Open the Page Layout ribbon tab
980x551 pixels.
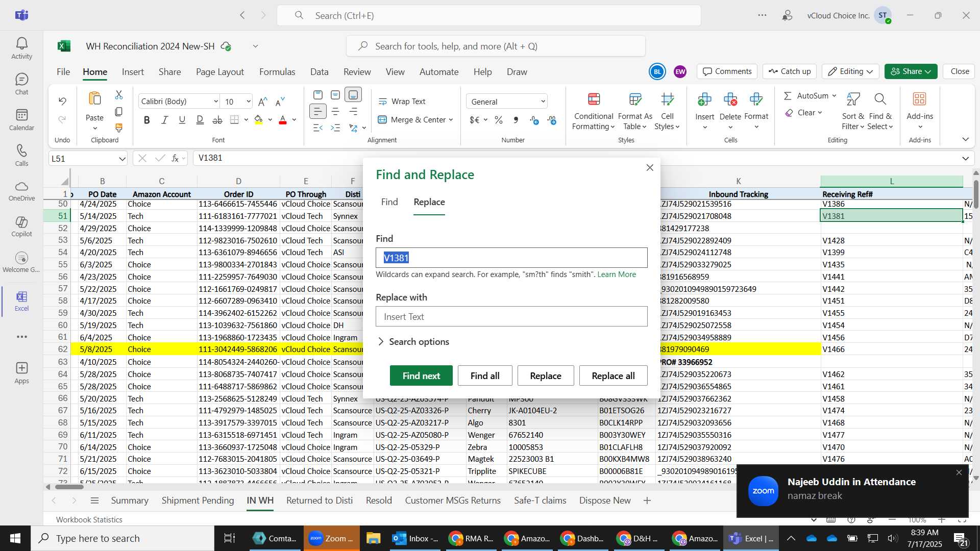click(219, 72)
